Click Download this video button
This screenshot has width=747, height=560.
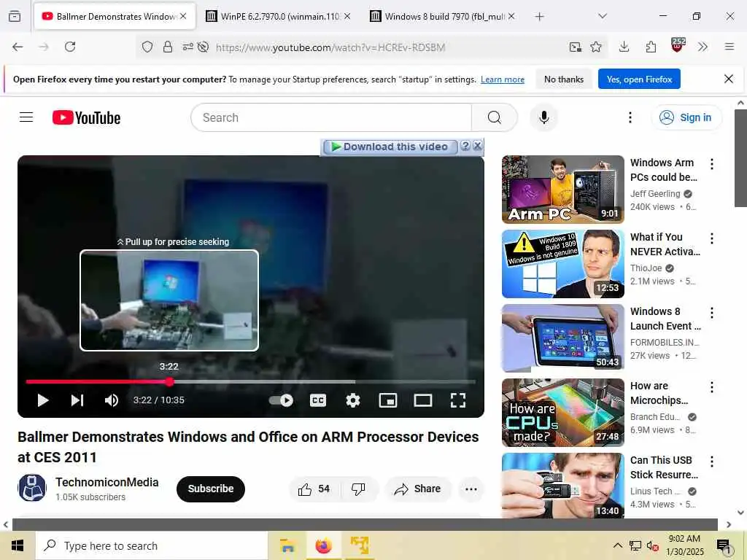pos(390,147)
